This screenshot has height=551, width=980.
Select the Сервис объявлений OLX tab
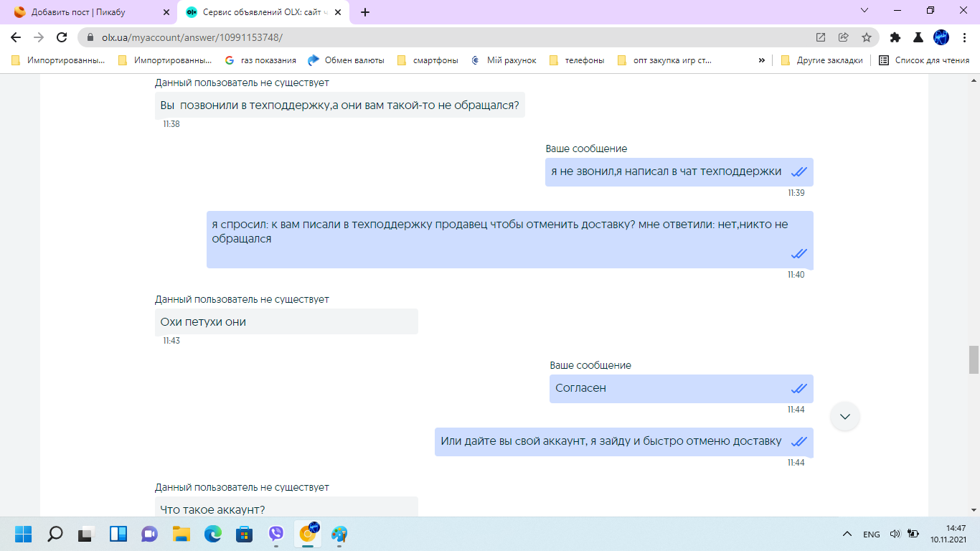point(263,12)
